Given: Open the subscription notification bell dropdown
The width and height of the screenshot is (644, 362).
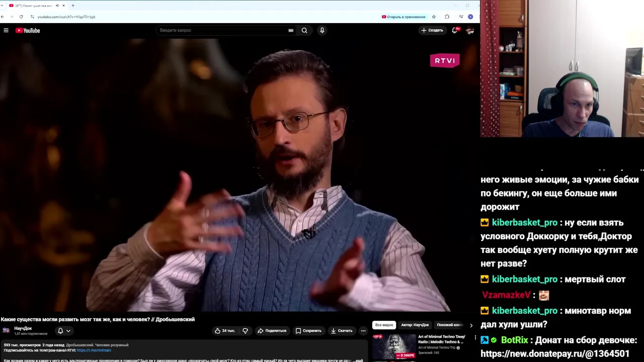Looking at the screenshot, I should [63, 331].
